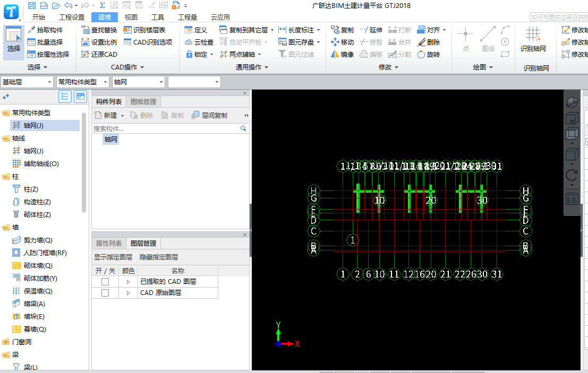The width and height of the screenshot is (588, 373).
Task: Click the orbit sphere icon in view toolbar
Action: [572, 102]
